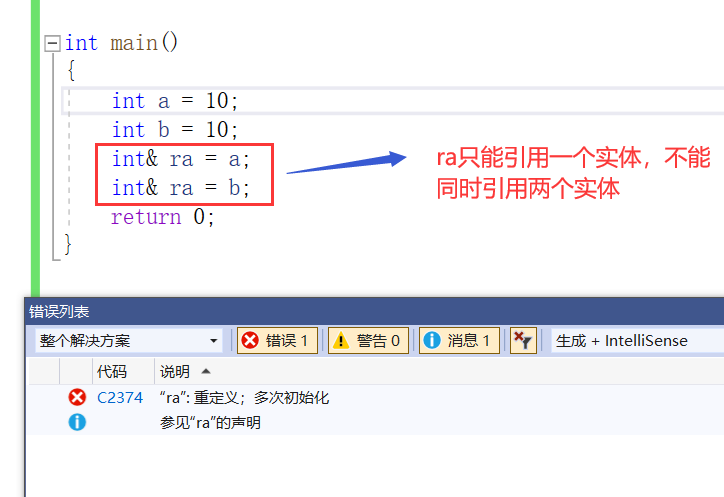Toggle the 警告 0 filter button
Screen dimensions: 724x497
point(368,340)
